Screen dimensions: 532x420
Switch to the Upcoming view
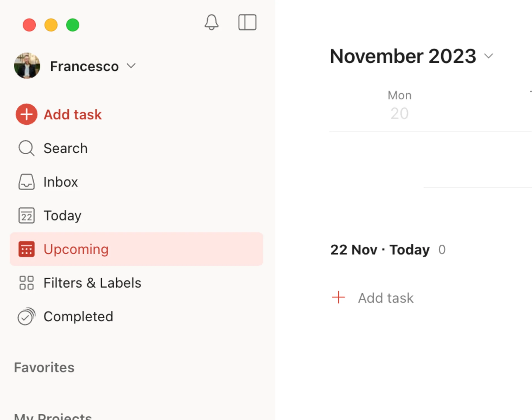[x=76, y=249]
